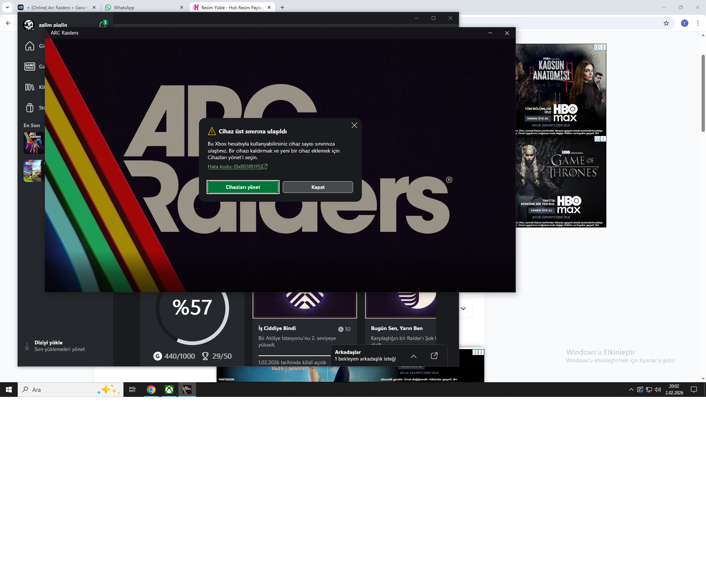The height and width of the screenshot is (588, 706).
Task: Click the Kaosun Anatomisi ad info icon
Action: point(598,47)
